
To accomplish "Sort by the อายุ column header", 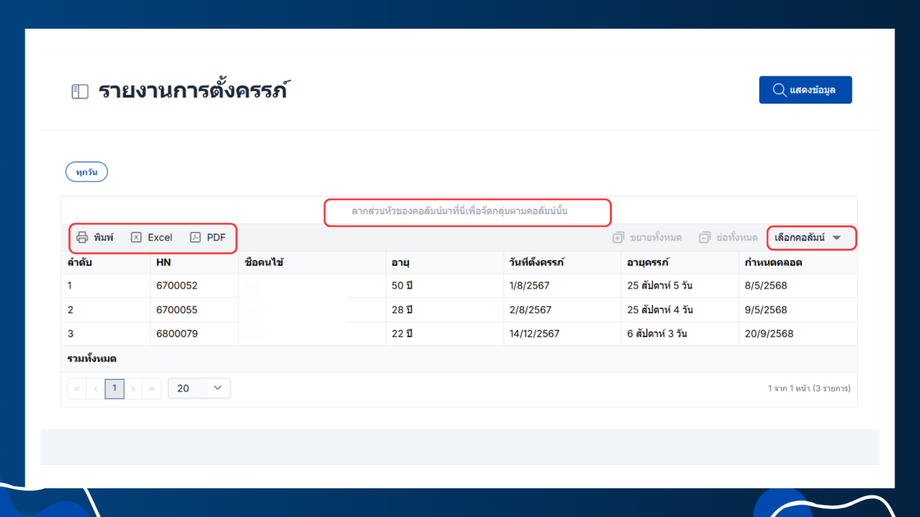I will tap(400, 262).
